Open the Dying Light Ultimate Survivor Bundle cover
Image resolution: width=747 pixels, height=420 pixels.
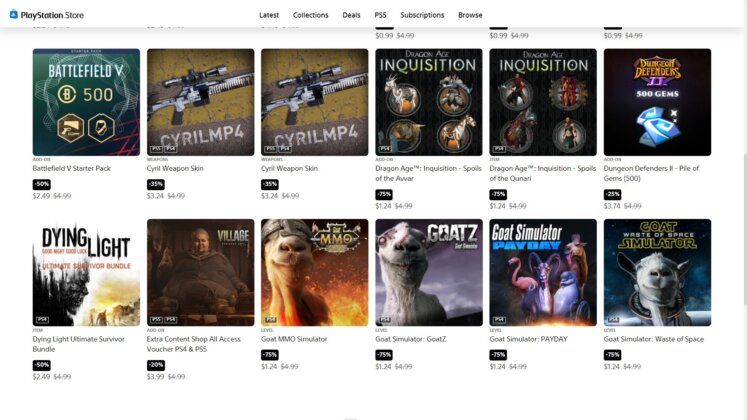pyautogui.click(x=86, y=272)
